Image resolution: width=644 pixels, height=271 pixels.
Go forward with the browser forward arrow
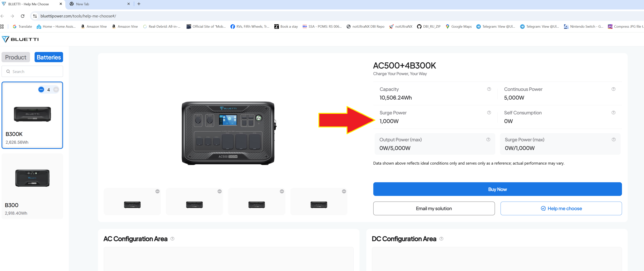[x=12, y=16]
